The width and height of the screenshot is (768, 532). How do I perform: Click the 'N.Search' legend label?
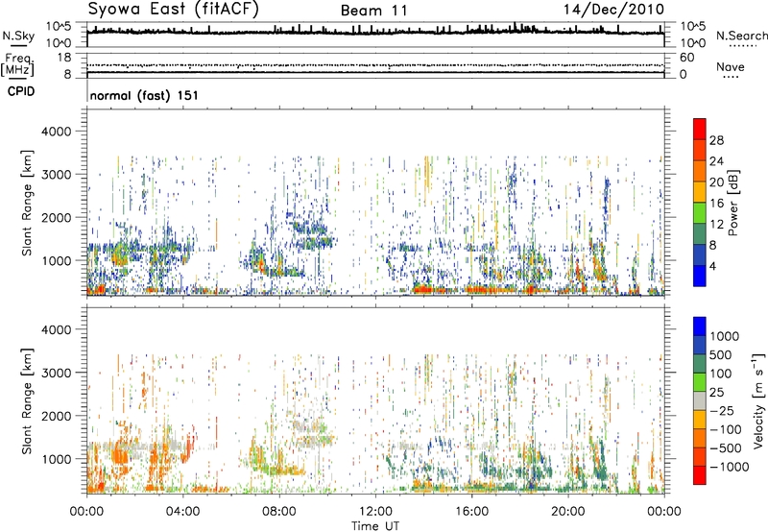(x=741, y=36)
